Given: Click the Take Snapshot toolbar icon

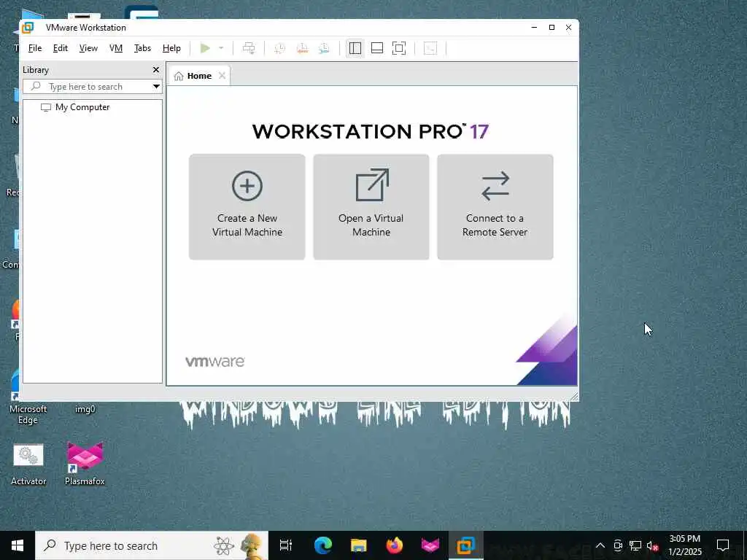Looking at the screenshot, I should [279, 48].
